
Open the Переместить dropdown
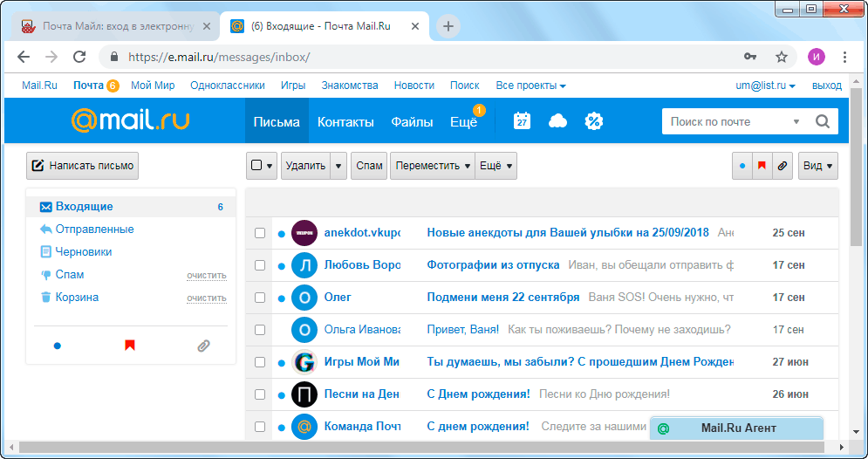tap(432, 166)
